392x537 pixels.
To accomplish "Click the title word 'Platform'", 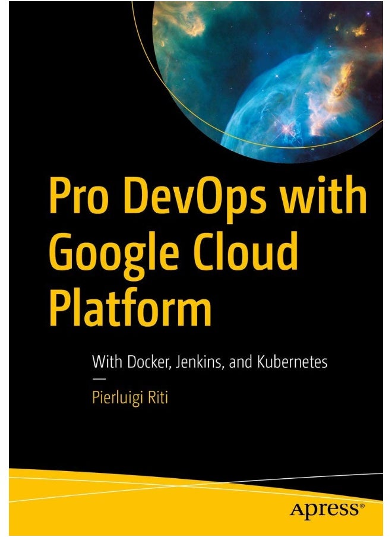I will click(131, 307).
